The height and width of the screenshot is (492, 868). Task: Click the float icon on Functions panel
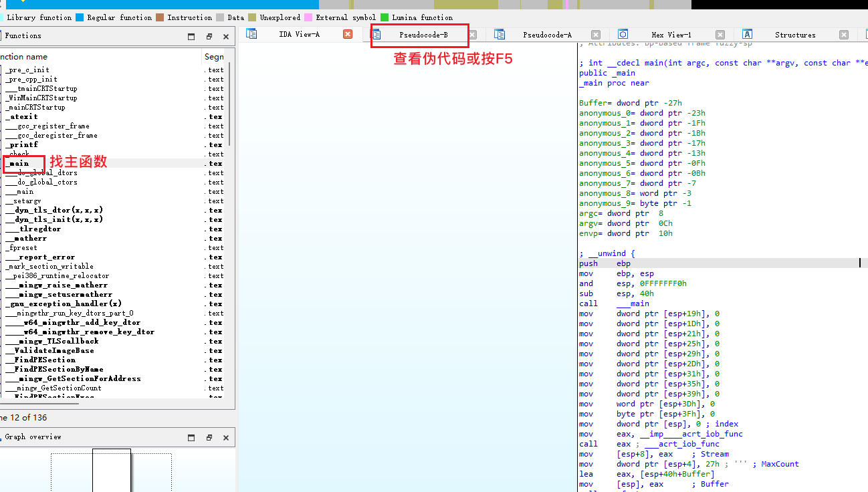pyautogui.click(x=209, y=35)
